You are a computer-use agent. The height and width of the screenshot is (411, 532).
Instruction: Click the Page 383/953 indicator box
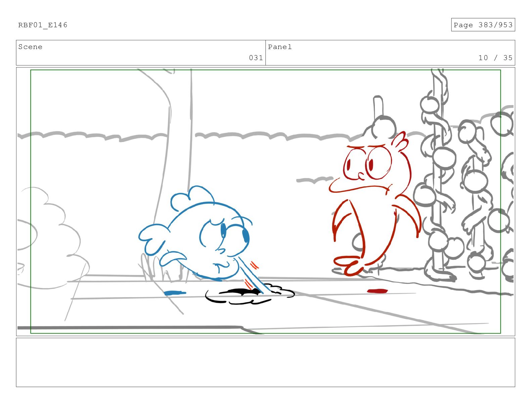point(483,25)
